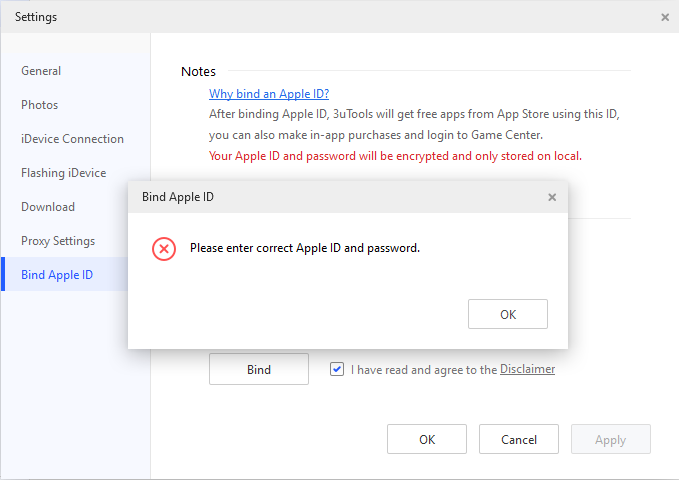This screenshot has height=480, width=679.
Task: Go to Download settings
Action: [x=48, y=207]
